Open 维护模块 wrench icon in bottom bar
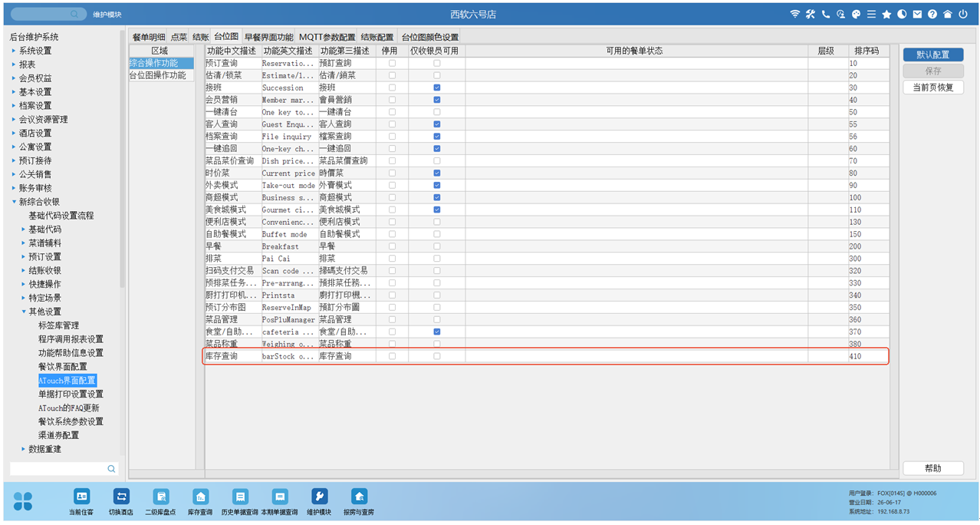This screenshot has height=525, width=980. 320,496
